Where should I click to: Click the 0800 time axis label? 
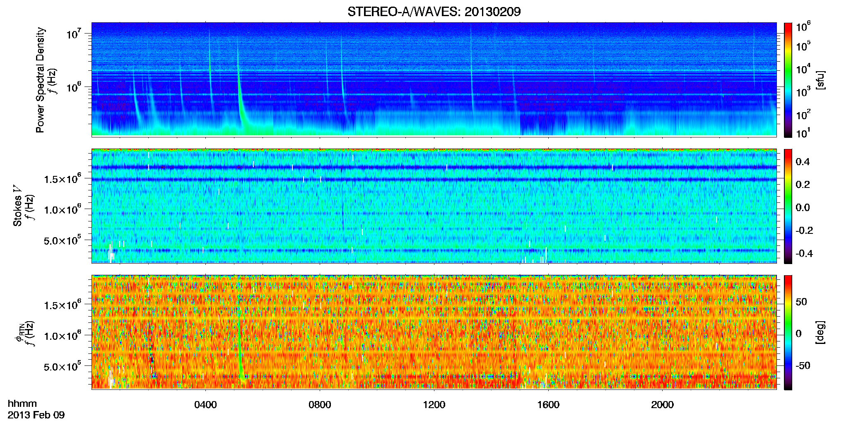(x=320, y=404)
